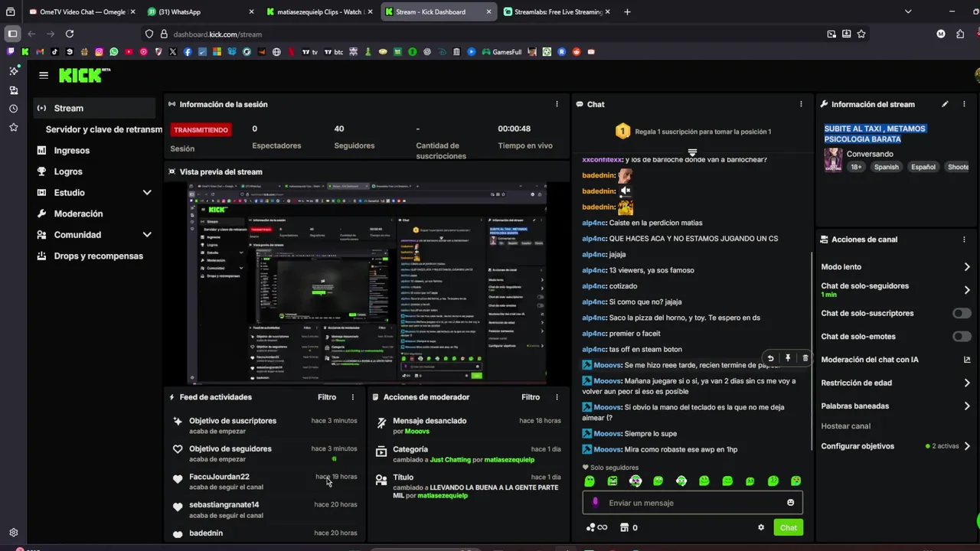Toggle Chat de solo-emotes switch
The height and width of the screenshot is (551, 980).
tap(962, 336)
